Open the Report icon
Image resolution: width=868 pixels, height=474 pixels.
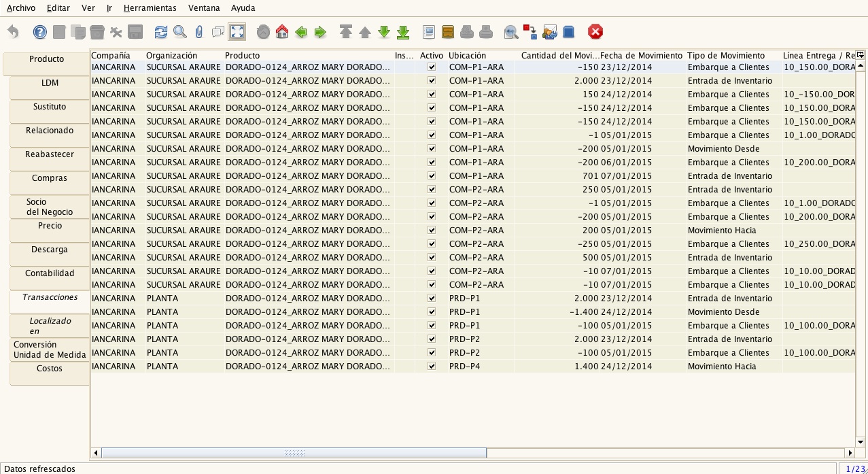pos(429,32)
